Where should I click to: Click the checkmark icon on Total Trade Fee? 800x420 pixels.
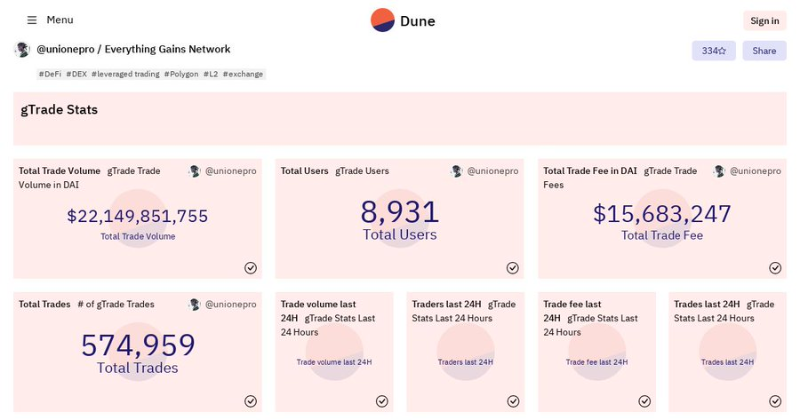[x=775, y=268]
